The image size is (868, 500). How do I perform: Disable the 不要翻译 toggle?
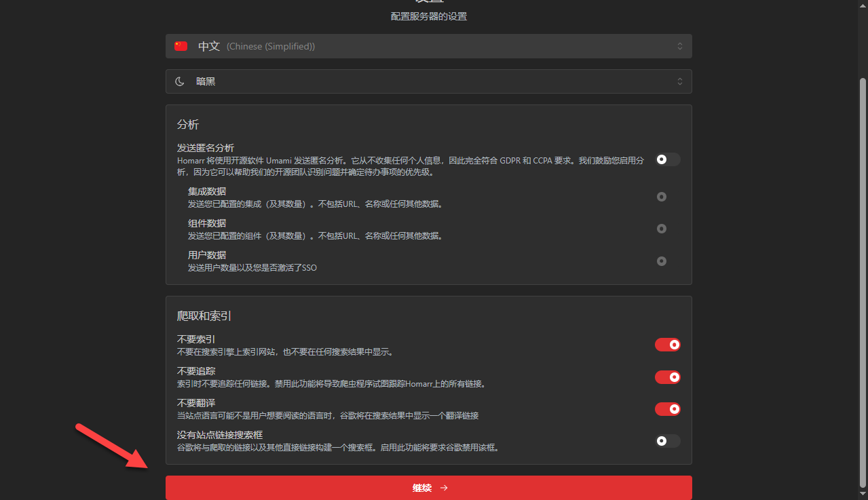[x=667, y=408]
